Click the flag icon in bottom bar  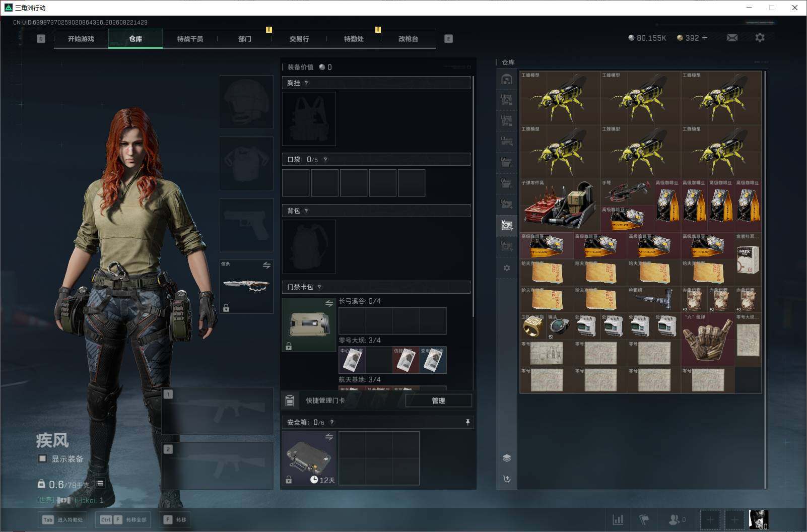click(644, 519)
